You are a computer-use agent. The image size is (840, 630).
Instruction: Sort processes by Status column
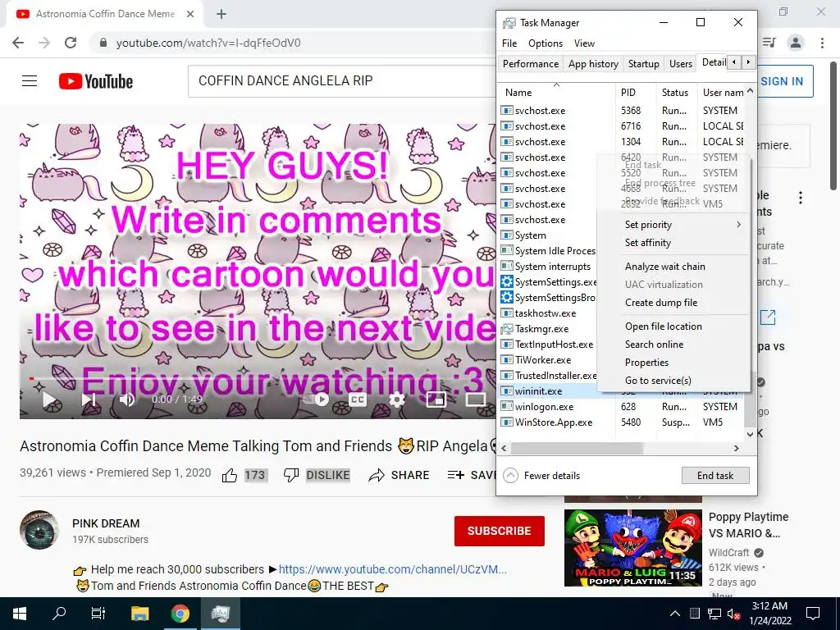click(x=677, y=92)
